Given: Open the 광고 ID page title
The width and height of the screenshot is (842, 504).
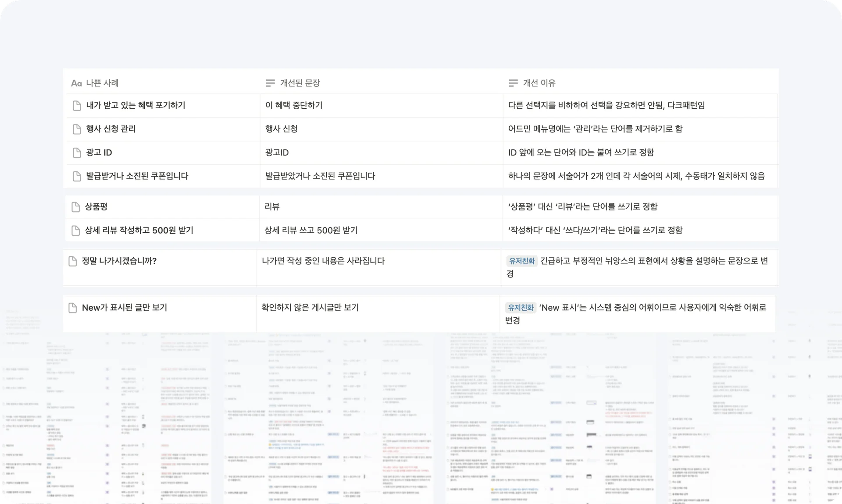Looking at the screenshot, I should (99, 153).
